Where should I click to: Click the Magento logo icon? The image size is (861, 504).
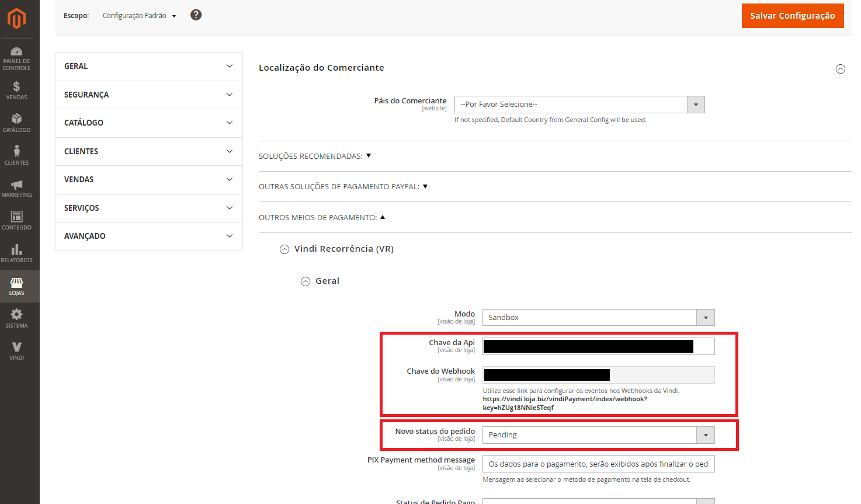[16, 19]
